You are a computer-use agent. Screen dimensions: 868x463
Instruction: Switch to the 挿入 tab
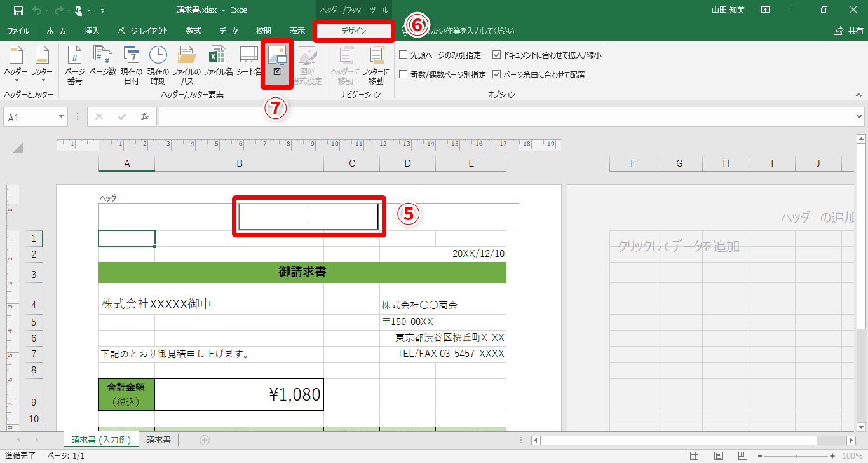[92, 31]
